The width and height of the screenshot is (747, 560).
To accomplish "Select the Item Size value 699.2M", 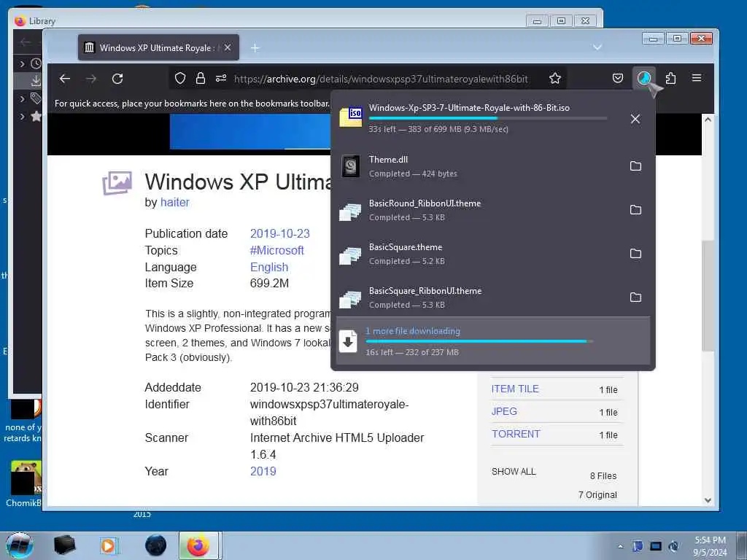I will tap(270, 284).
